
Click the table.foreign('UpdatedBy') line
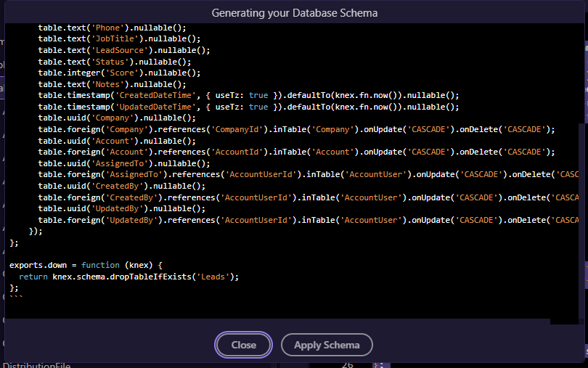pos(309,220)
